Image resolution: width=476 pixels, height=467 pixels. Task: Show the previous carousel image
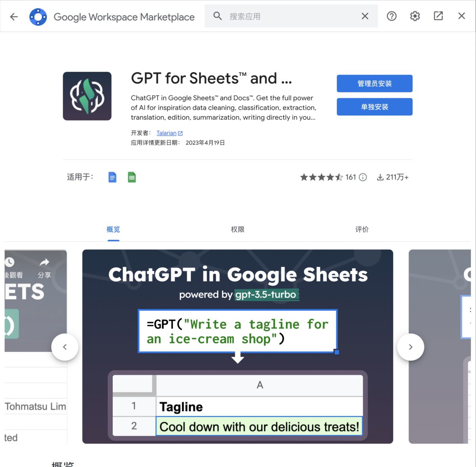point(65,347)
